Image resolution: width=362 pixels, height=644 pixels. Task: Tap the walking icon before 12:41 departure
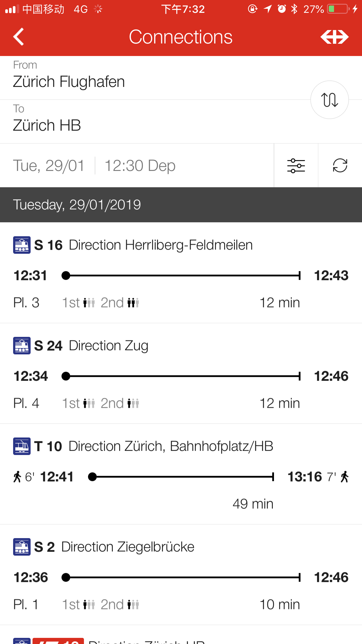click(x=17, y=477)
